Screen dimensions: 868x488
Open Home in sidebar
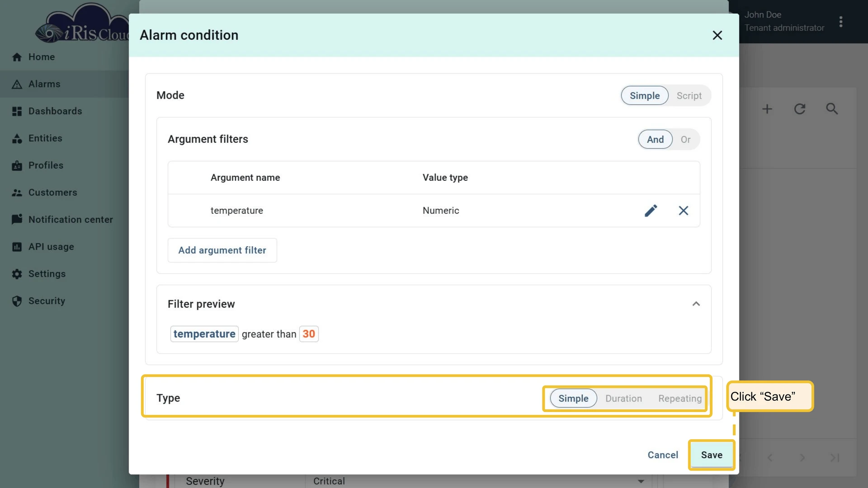pyautogui.click(x=64, y=57)
